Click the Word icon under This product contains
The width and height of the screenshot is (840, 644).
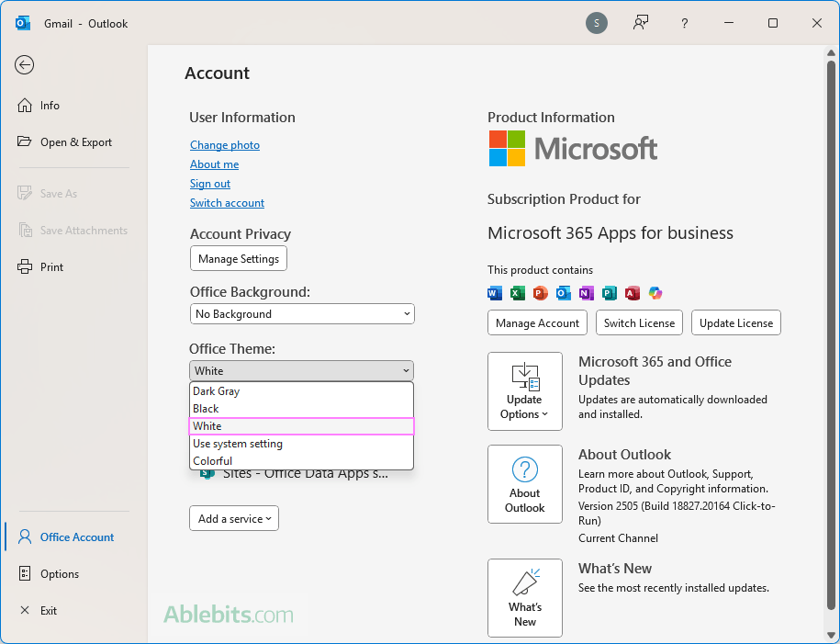click(x=495, y=293)
